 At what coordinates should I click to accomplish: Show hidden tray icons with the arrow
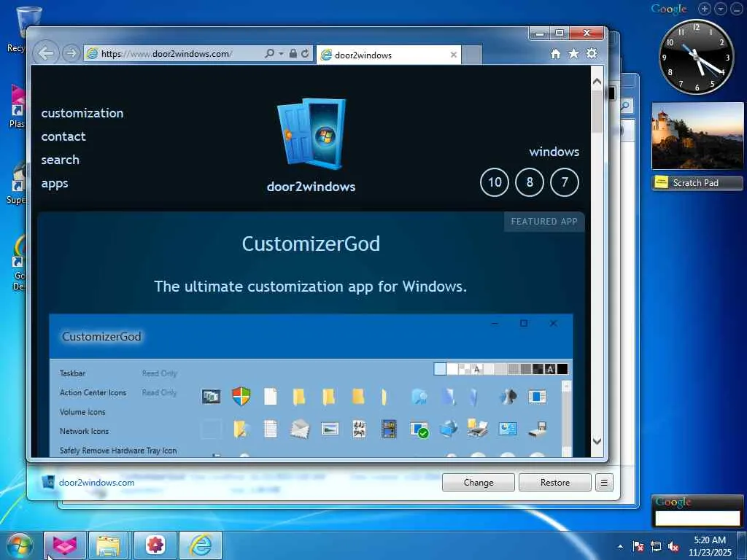tap(620, 546)
